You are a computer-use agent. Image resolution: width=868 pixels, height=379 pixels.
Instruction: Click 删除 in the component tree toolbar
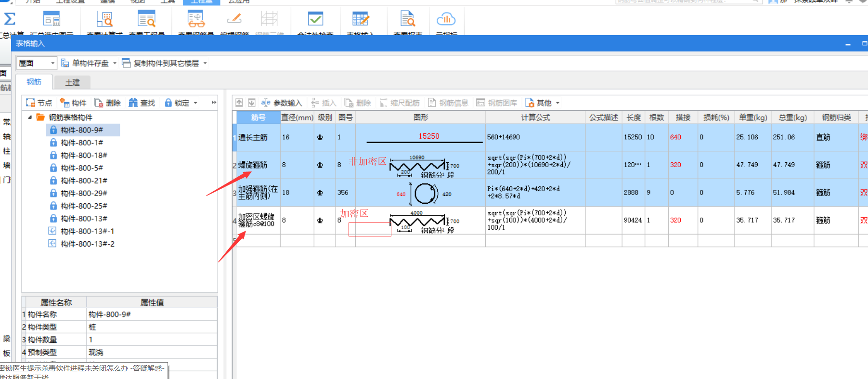(107, 103)
